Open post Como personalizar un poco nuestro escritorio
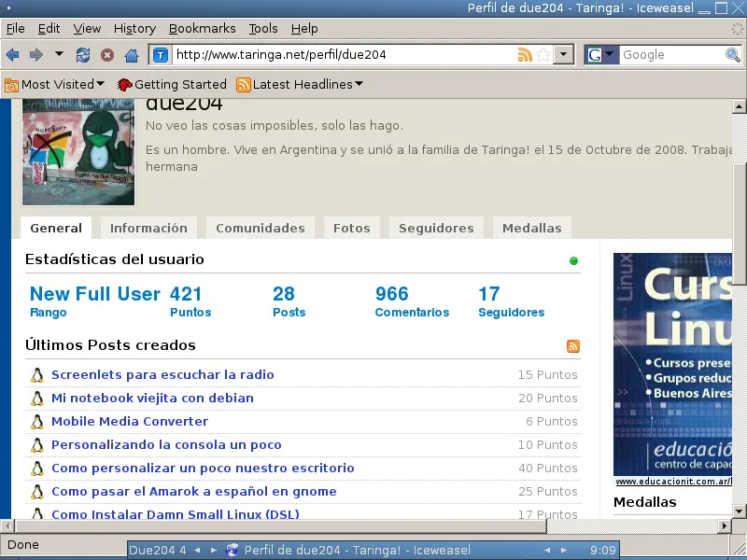 coord(203,469)
